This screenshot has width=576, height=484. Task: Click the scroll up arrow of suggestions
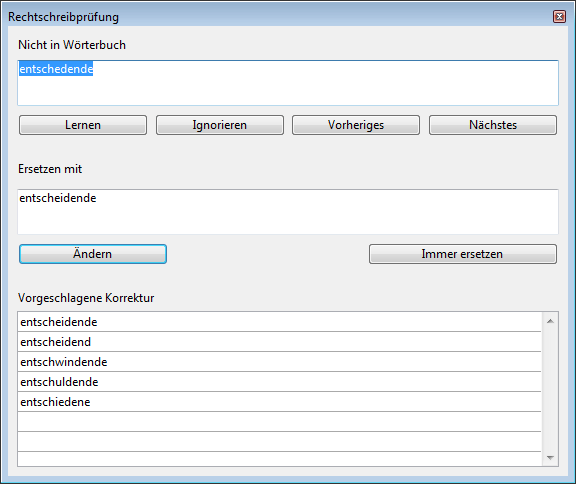coord(550,321)
